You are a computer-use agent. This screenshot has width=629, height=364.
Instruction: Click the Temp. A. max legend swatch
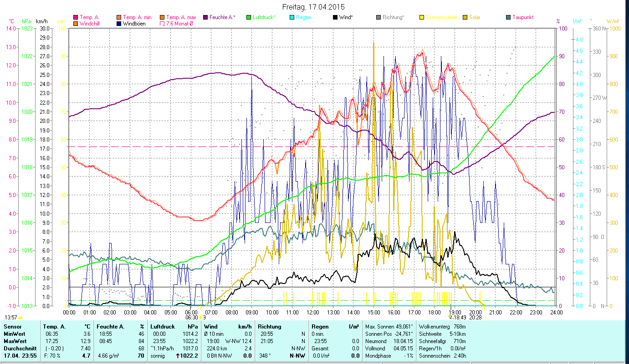[x=162, y=18]
